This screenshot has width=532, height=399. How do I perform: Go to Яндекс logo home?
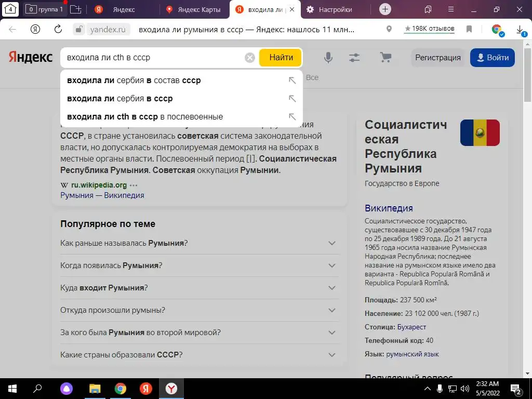[31, 57]
